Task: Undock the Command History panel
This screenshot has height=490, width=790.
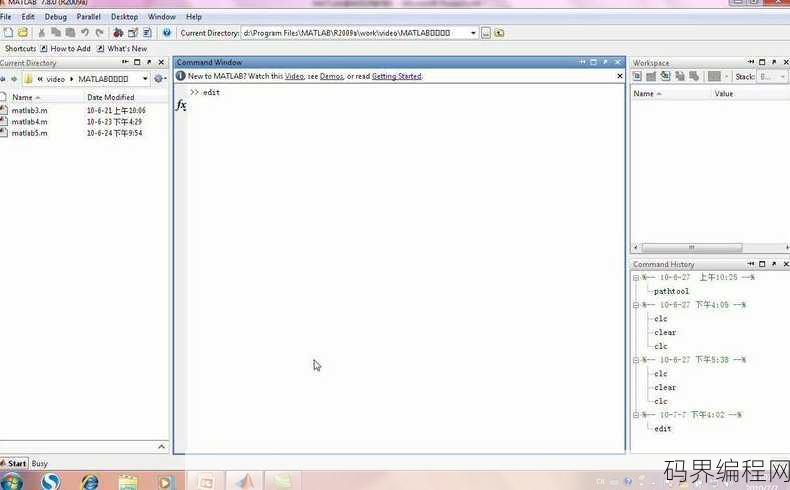Action: pos(774,264)
